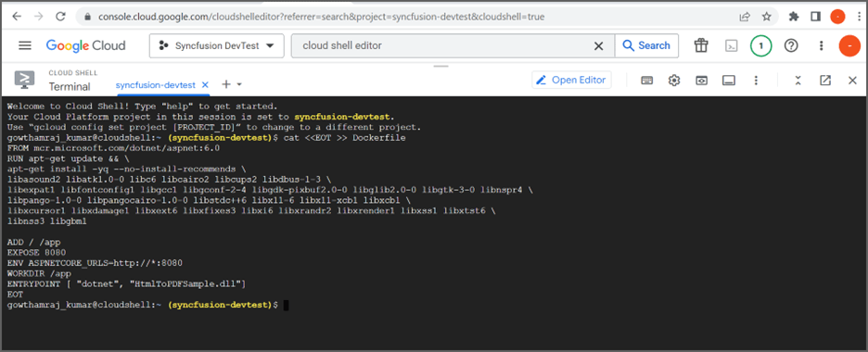Activate Cloud Shell icon in header
The image size is (868, 352).
point(732,46)
